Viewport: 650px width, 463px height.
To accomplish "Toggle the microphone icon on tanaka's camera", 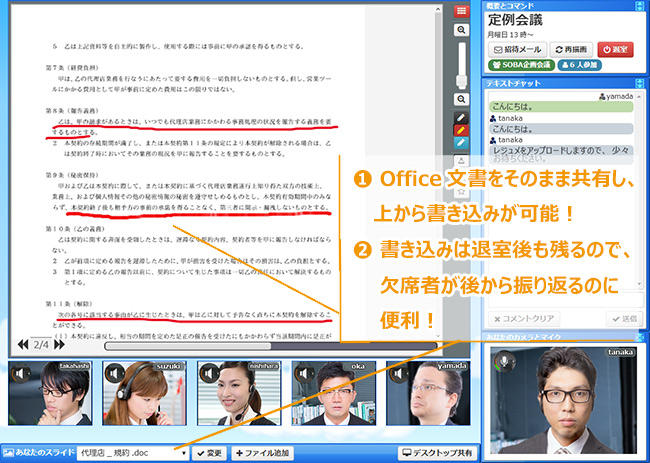I will pos(504,361).
